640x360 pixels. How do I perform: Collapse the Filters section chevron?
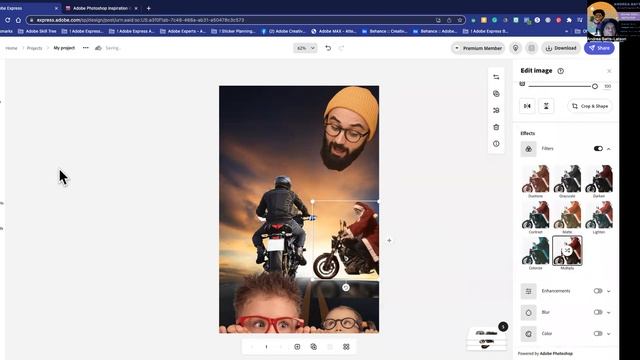pyautogui.click(x=609, y=149)
